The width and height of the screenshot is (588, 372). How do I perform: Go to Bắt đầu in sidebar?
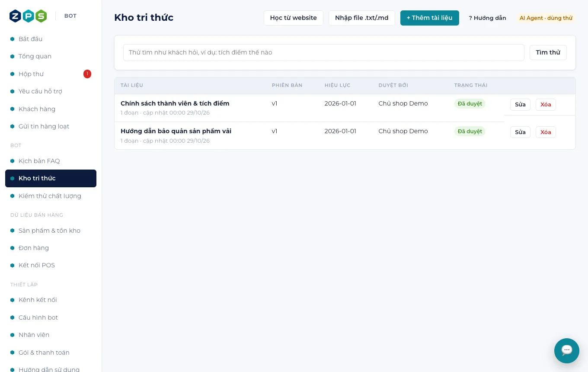point(51,39)
